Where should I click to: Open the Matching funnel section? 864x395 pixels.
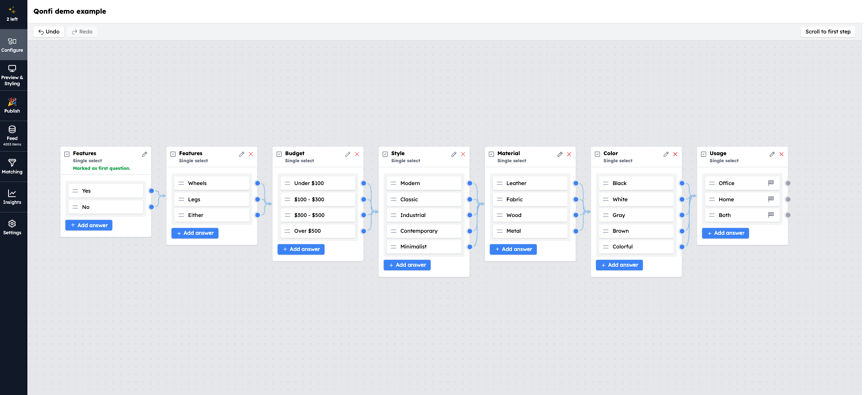pos(12,166)
